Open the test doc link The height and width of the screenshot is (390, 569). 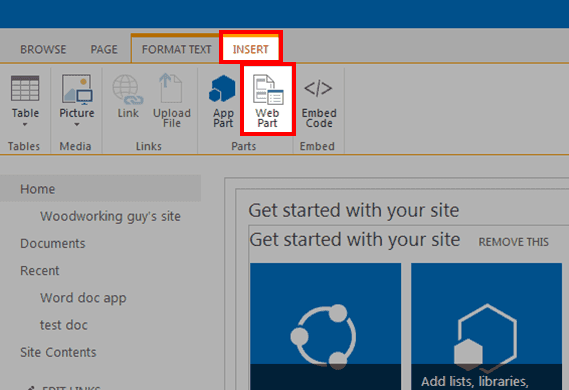64,325
